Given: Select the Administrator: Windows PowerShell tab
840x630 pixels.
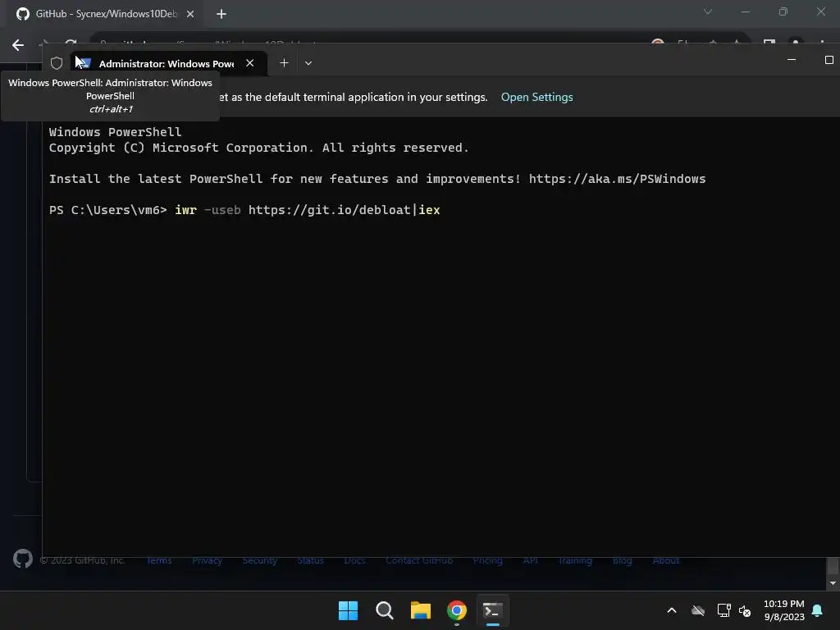Looking at the screenshot, I should 169,63.
